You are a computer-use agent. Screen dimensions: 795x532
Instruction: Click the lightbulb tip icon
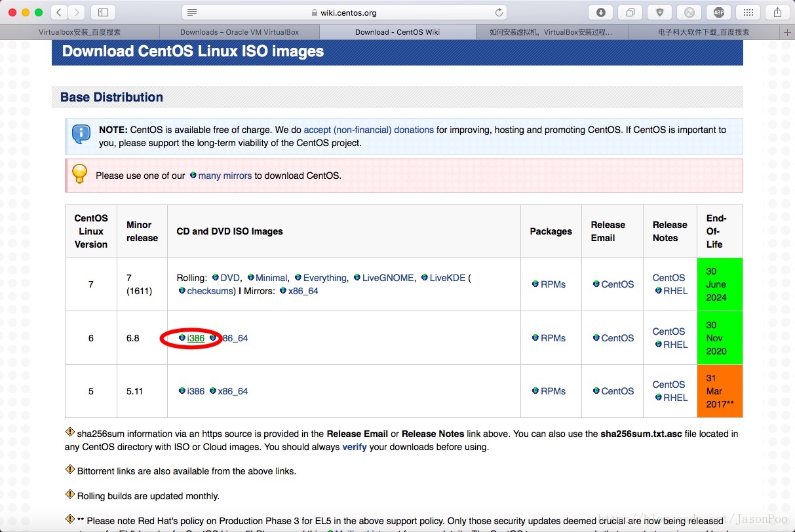[79, 174]
